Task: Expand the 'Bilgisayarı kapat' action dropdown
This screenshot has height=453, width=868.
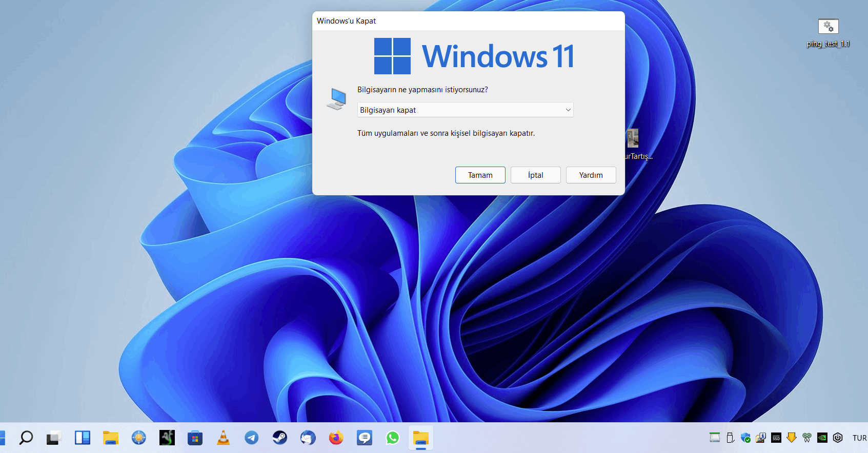Action: 465,110
